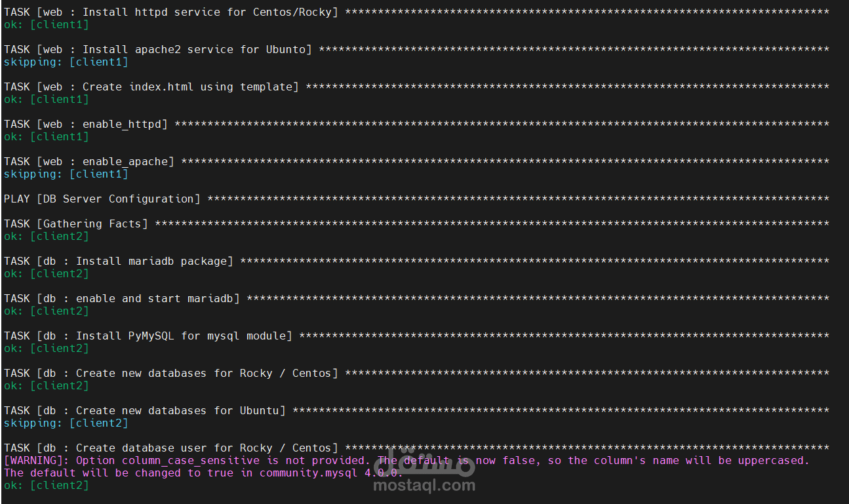The height and width of the screenshot is (504, 849).
Task: Click 'skipping: [client1]' under the apache2 install task
Action: click(66, 62)
